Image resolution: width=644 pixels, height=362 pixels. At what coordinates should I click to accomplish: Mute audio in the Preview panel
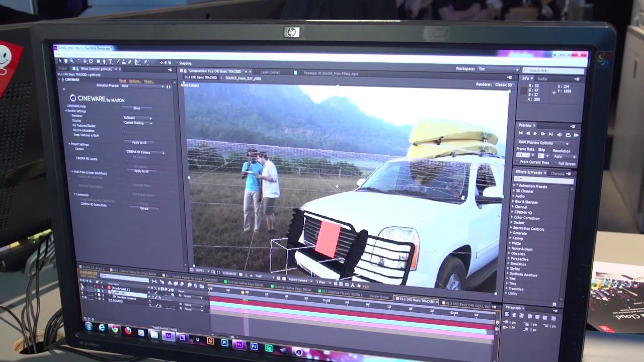click(559, 135)
